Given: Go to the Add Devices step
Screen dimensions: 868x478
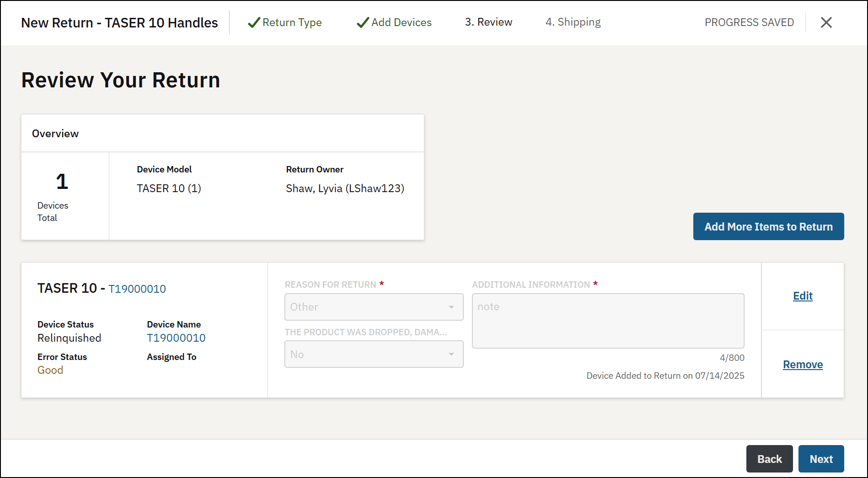Looking at the screenshot, I should (401, 22).
